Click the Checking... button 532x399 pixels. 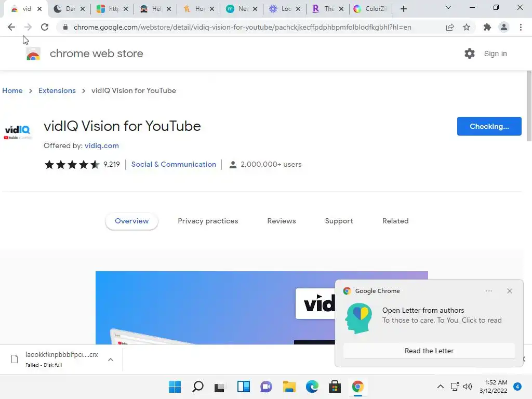[x=489, y=126]
